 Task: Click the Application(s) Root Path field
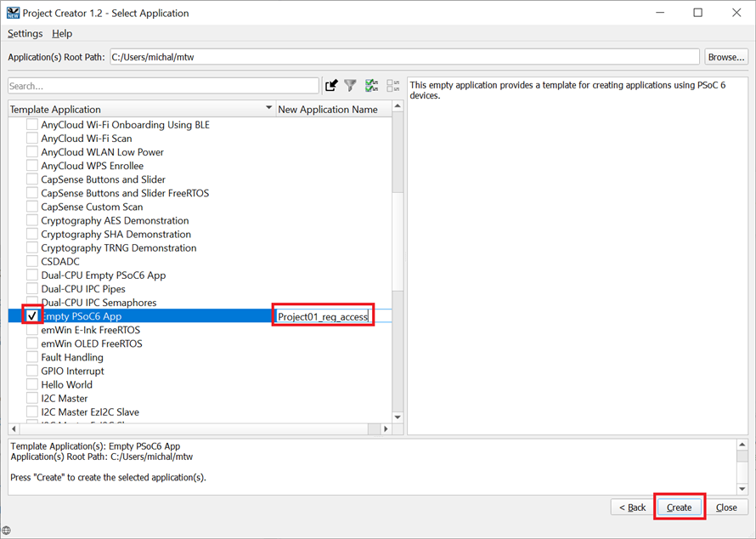(404, 57)
